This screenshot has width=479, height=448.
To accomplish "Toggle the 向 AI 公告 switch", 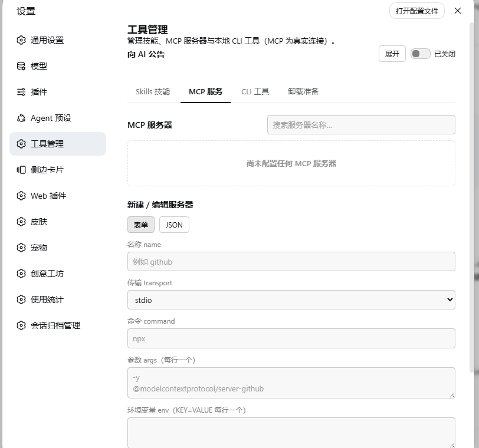I will (x=421, y=54).
